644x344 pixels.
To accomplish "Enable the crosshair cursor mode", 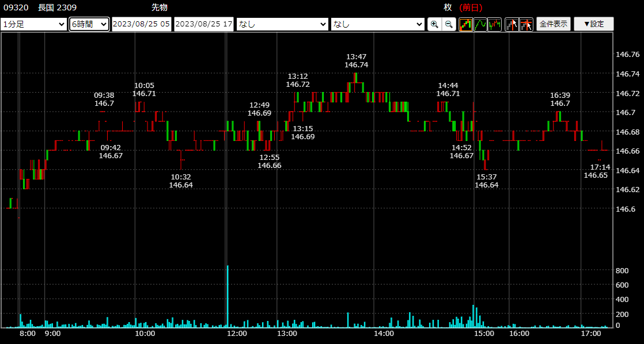I will tap(526, 24).
